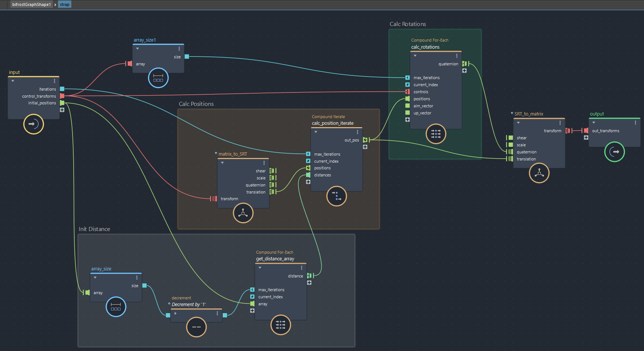Click the get_distance_array for-each icon
The image size is (644, 351).
[280, 325]
